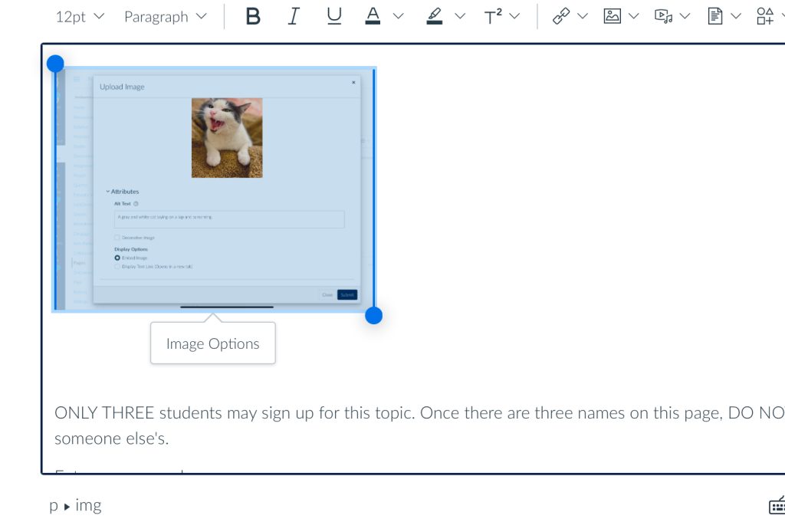Select the img element in the breadcrumb

click(x=89, y=505)
